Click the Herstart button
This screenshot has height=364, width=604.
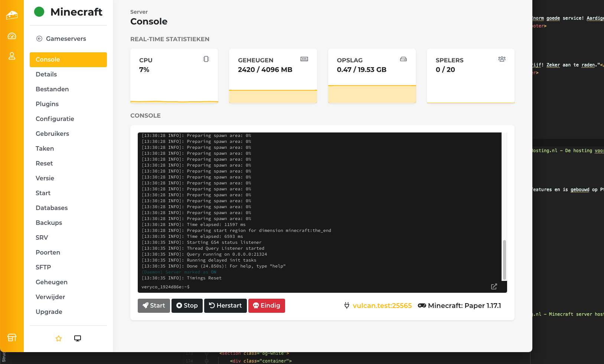pyautogui.click(x=225, y=306)
